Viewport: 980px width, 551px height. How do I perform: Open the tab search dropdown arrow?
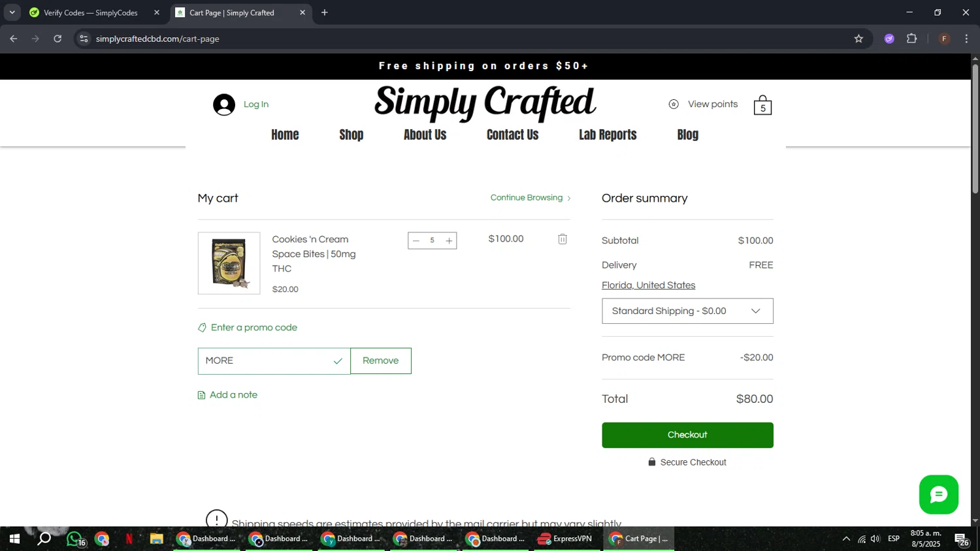click(x=12, y=12)
